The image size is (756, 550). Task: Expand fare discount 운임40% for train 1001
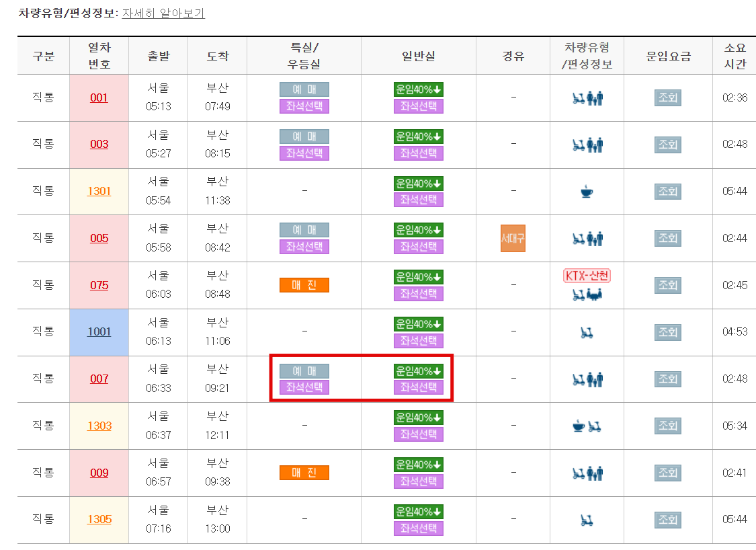pos(418,323)
